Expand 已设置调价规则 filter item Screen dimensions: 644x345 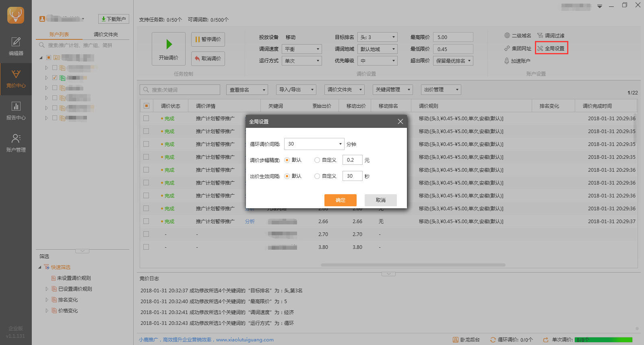(47, 289)
